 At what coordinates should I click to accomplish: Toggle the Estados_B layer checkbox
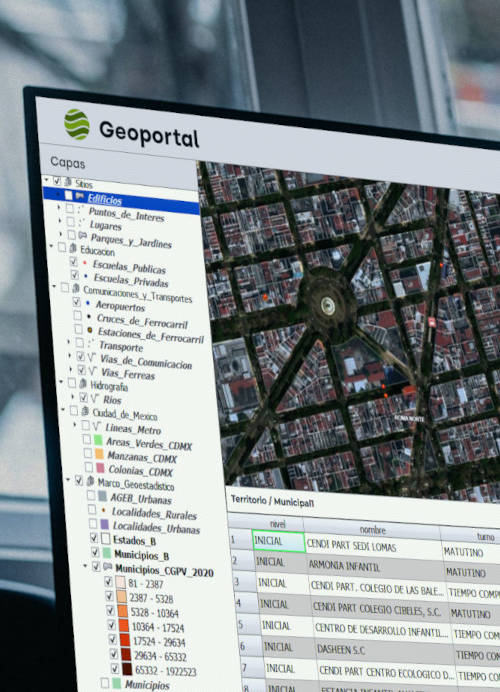[x=94, y=538]
